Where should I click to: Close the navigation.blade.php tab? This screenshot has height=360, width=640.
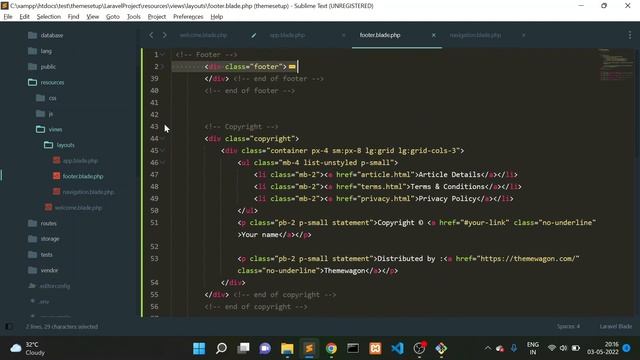(x=523, y=35)
